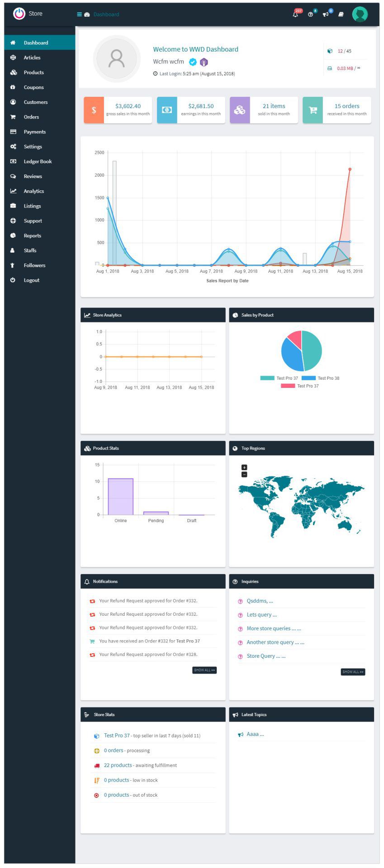Zoom in on the Top Regions map
This screenshot has width=384, height=868.
tap(244, 467)
